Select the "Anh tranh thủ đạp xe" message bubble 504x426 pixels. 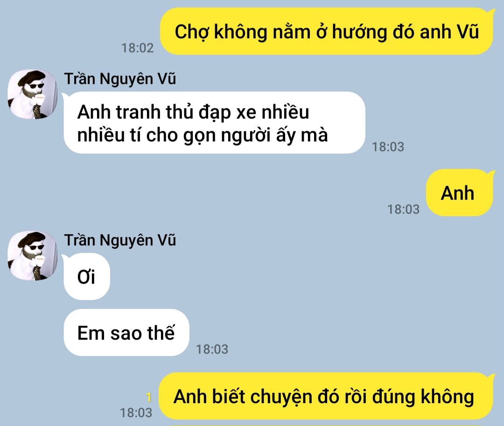pos(214,123)
